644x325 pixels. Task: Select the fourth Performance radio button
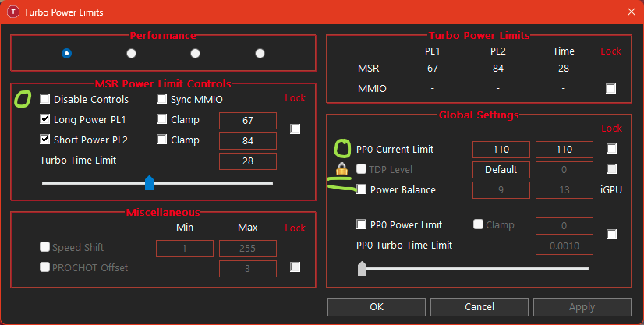tap(260, 53)
